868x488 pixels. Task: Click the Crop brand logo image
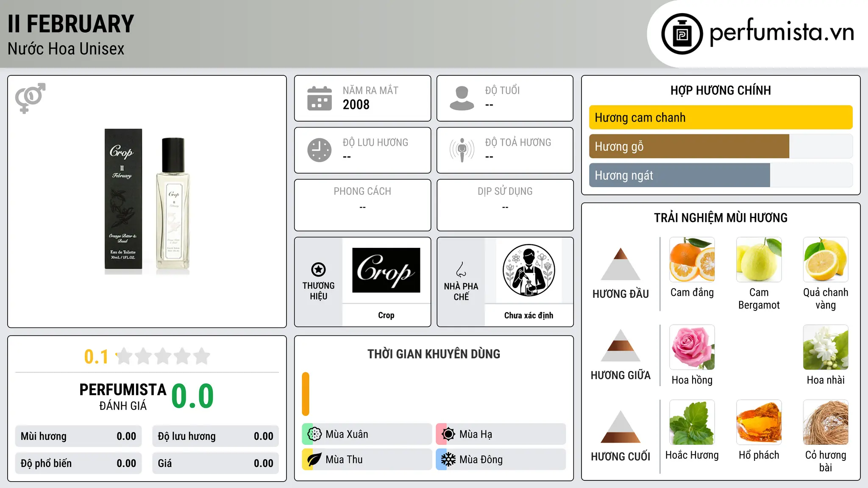[x=386, y=270]
